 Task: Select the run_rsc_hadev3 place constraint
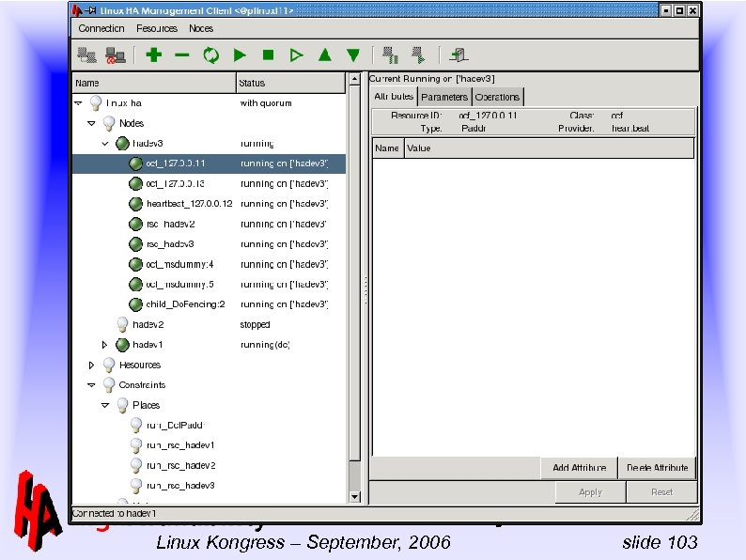pos(209,485)
